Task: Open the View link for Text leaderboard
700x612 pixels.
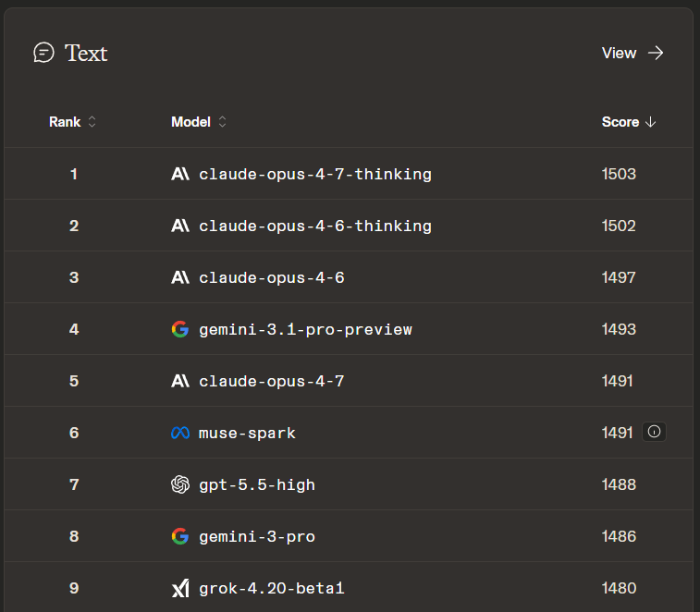Action: tap(632, 53)
